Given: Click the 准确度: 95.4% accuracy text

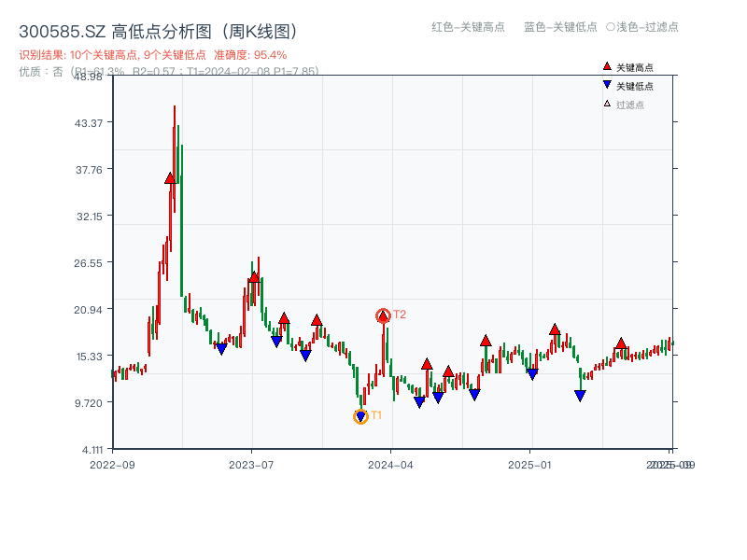Looking at the screenshot, I should tap(254, 54).
